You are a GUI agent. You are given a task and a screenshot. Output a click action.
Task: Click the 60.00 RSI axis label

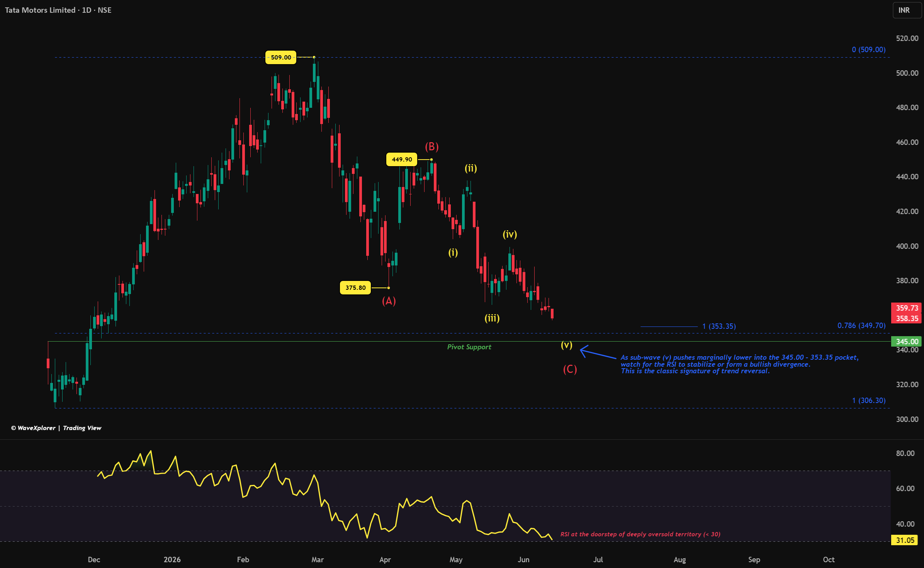point(905,488)
